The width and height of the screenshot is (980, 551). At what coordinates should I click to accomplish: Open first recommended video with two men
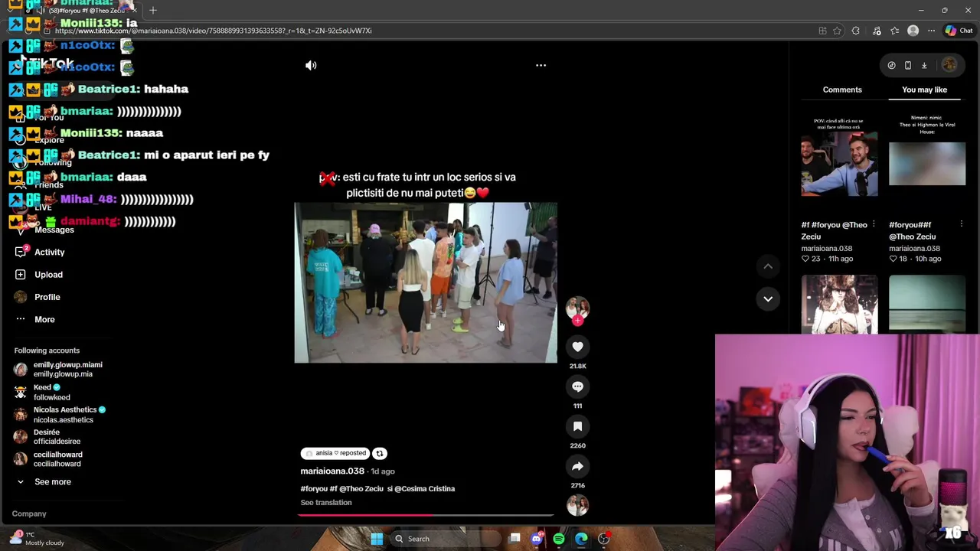coord(839,165)
